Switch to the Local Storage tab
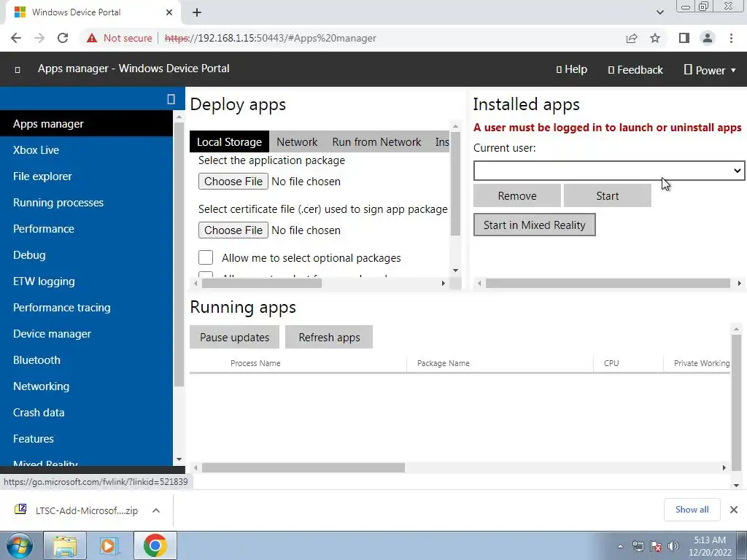This screenshot has width=747, height=560. coord(229,142)
